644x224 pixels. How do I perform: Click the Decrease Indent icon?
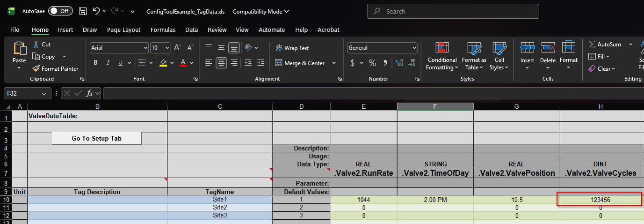pos(248,63)
